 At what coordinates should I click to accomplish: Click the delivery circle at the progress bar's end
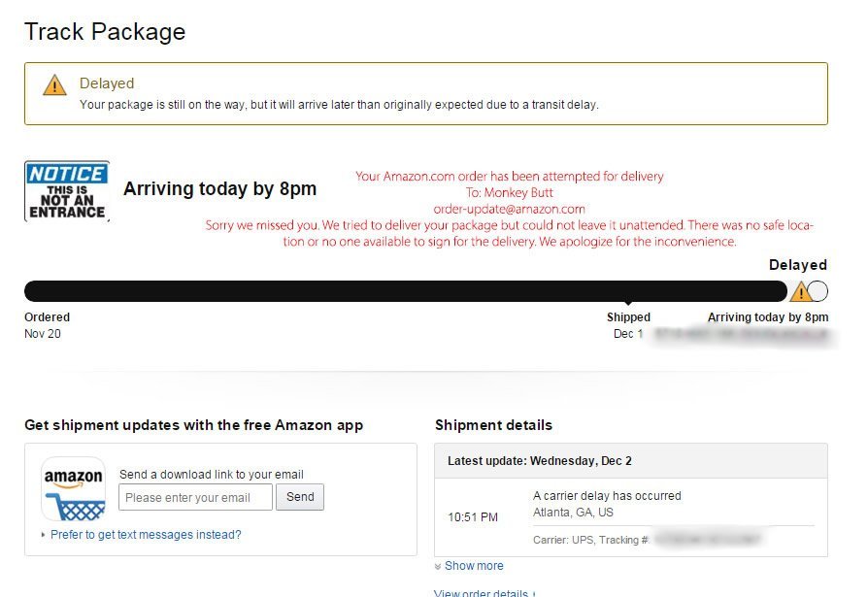[x=818, y=291]
